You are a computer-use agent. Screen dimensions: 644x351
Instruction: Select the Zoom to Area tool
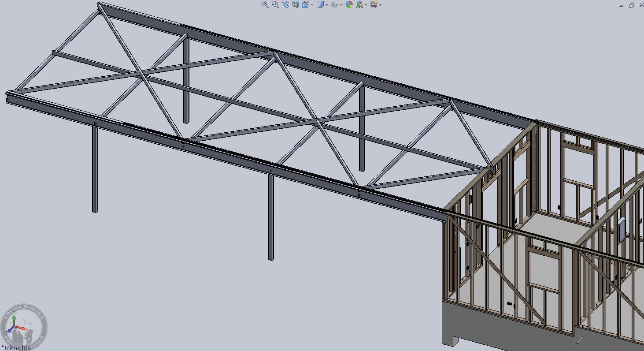(275, 4)
